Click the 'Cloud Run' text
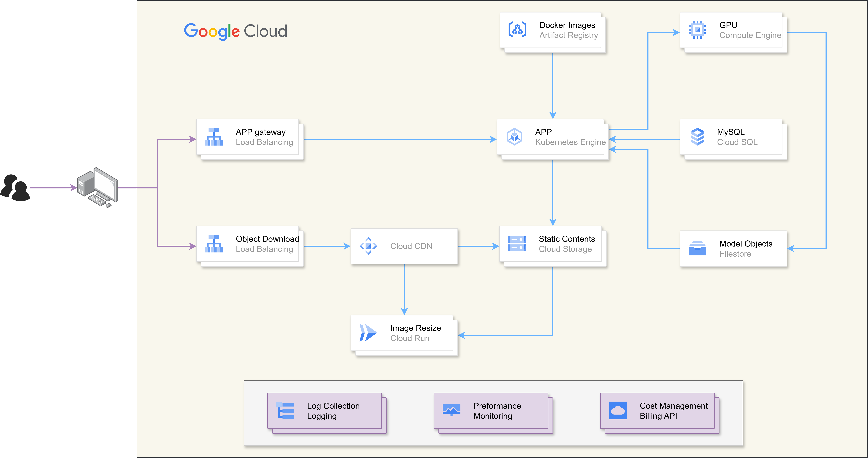This screenshot has height=458, width=868. pos(410,338)
